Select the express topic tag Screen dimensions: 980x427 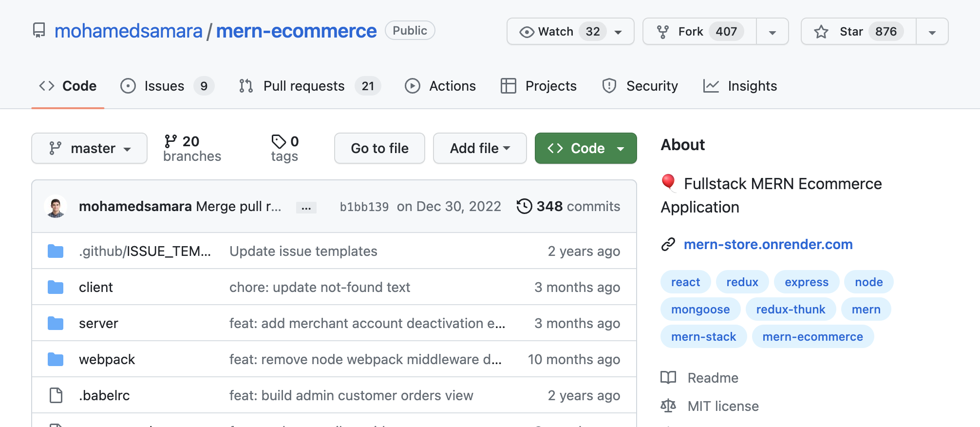[807, 282]
